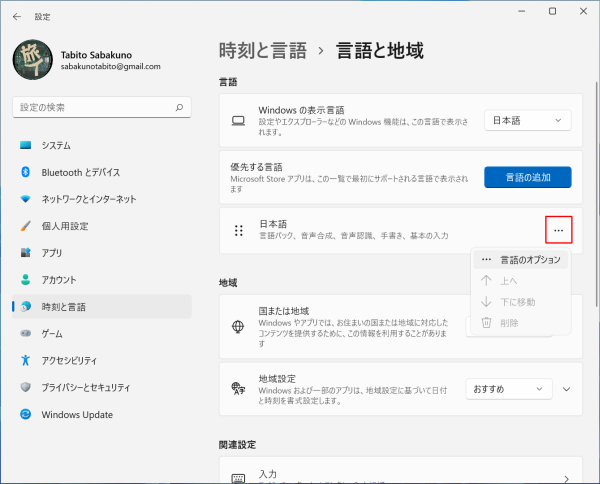Maximize the 設定 window

pyautogui.click(x=552, y=11)
